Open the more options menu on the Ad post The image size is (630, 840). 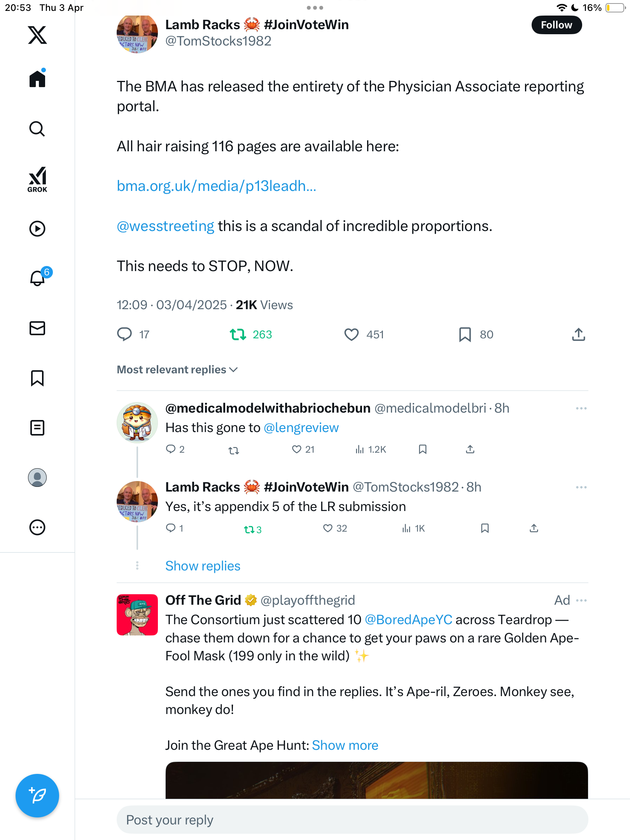(581, 600)
